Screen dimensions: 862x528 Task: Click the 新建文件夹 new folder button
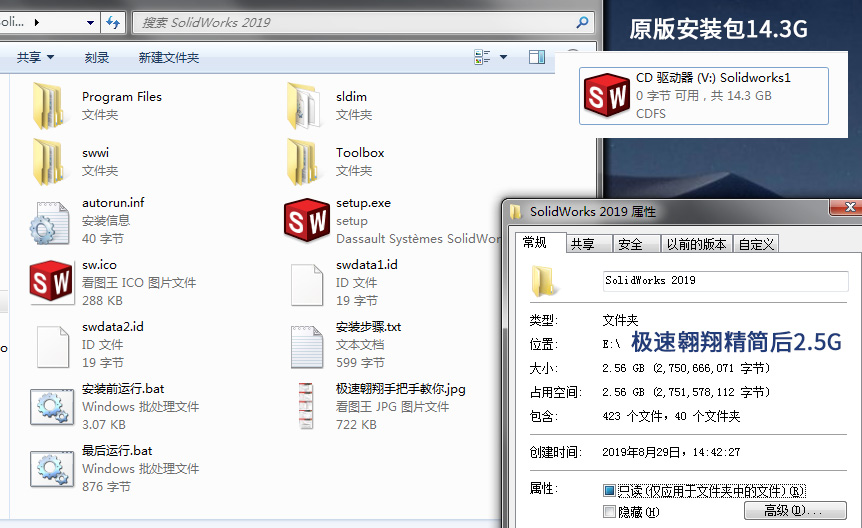point(169,57)
